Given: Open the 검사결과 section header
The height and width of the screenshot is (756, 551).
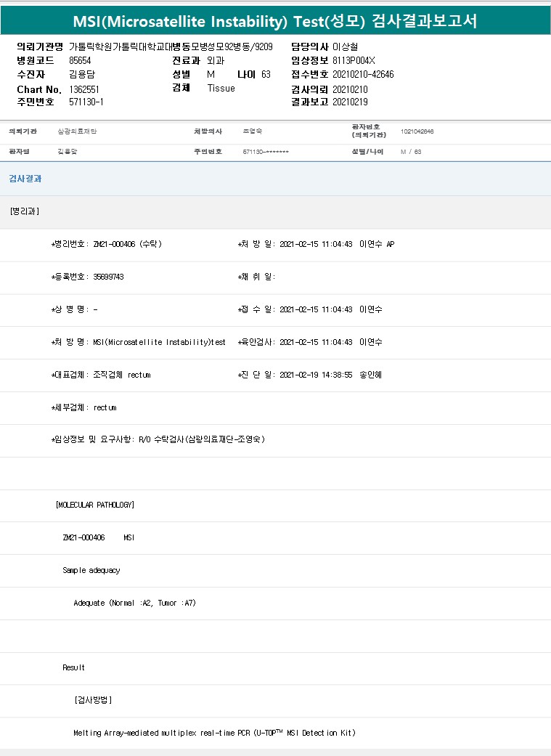Looking at the screenshot, I should point(25,179).
